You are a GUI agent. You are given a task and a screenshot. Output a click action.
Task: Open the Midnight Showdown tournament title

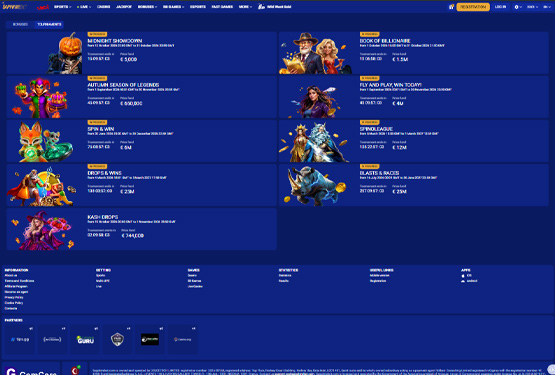[115, 41]
